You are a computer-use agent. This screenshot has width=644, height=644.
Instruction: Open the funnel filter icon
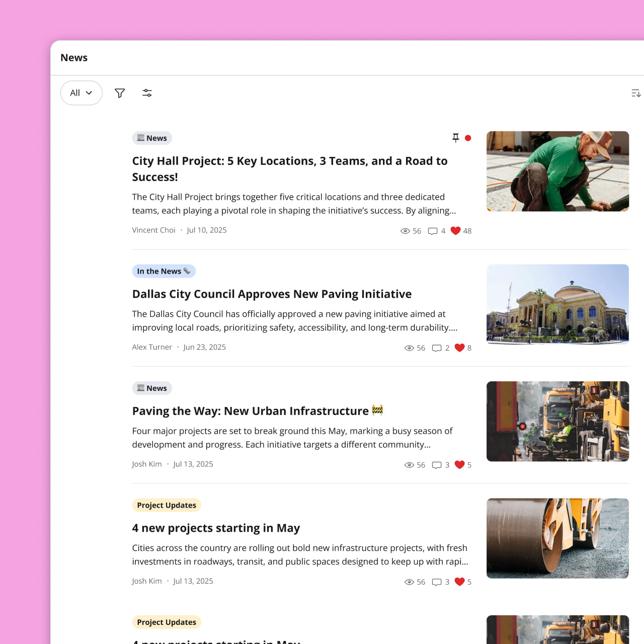pos(120,93)
